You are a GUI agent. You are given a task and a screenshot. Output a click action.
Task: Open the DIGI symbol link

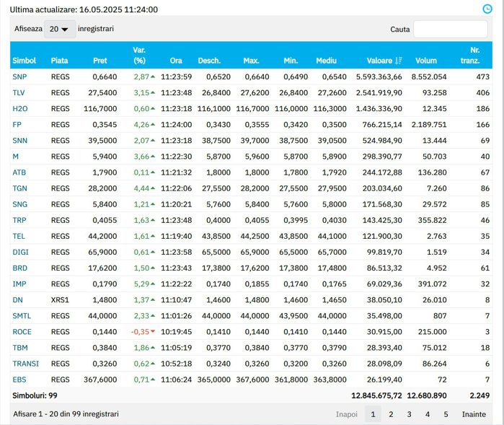point(20,252)
